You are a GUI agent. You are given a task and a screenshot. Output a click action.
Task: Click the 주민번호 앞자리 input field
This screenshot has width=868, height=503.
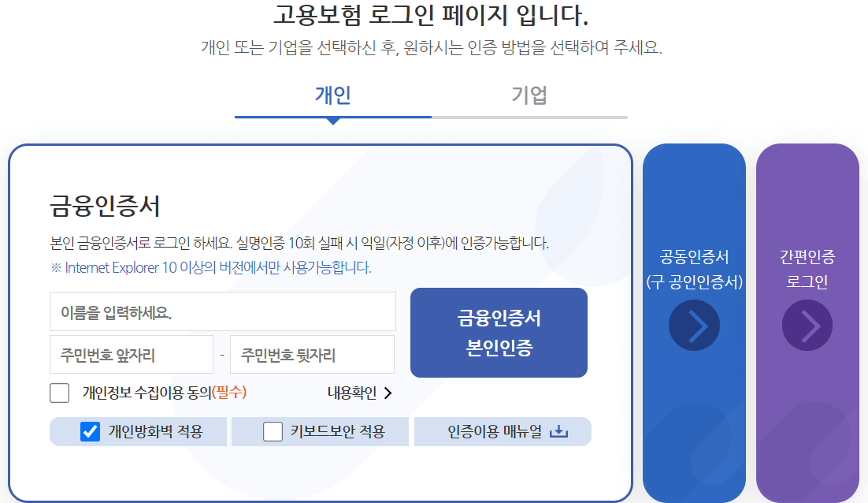pyautogui.click(x=130, y=354)
